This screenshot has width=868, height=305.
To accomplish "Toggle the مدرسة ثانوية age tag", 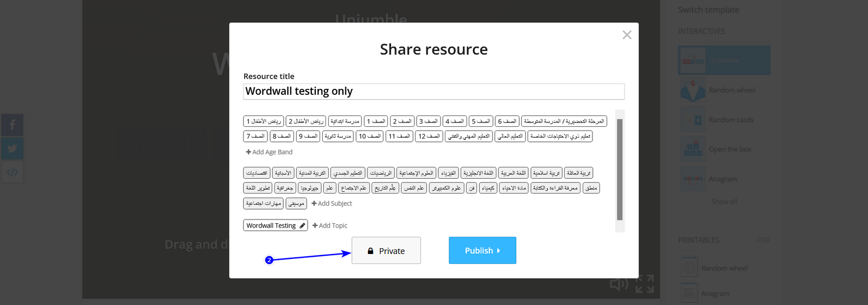I will [x=338, y=137].
